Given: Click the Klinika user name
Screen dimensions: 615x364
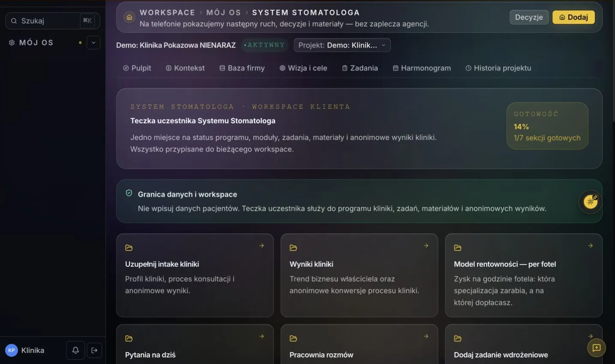Looking at the screenshot, I should pos(33,350).
